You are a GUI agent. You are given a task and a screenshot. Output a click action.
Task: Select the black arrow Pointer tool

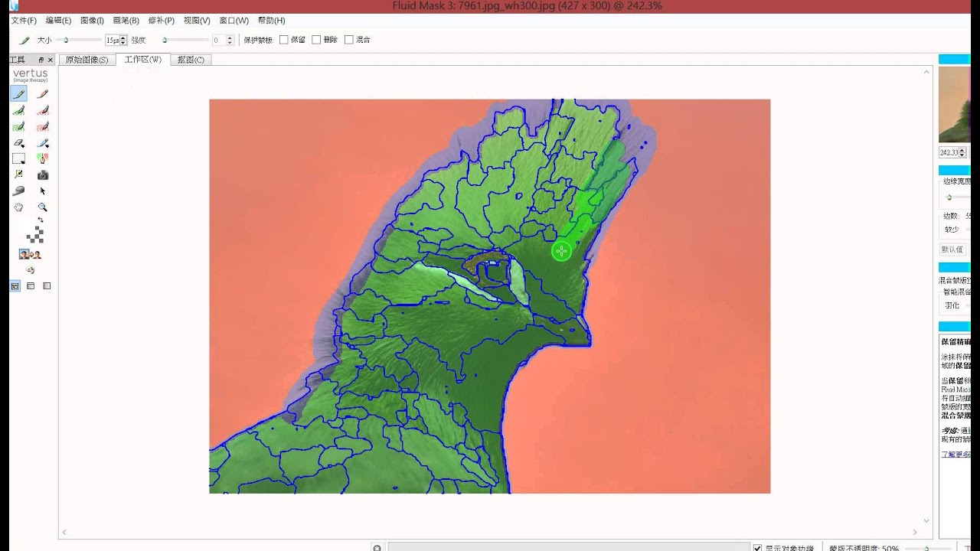point(43,191)
